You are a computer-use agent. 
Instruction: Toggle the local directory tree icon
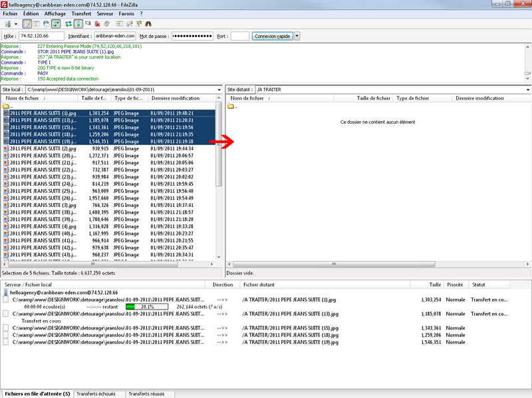pos(37,24)
